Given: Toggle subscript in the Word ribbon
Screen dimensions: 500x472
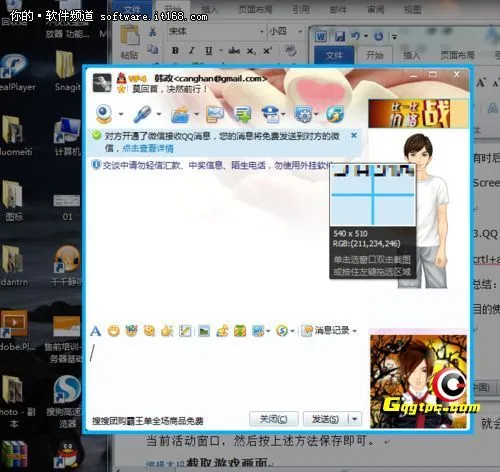Looking at the screenshot, I should [251, 51].
